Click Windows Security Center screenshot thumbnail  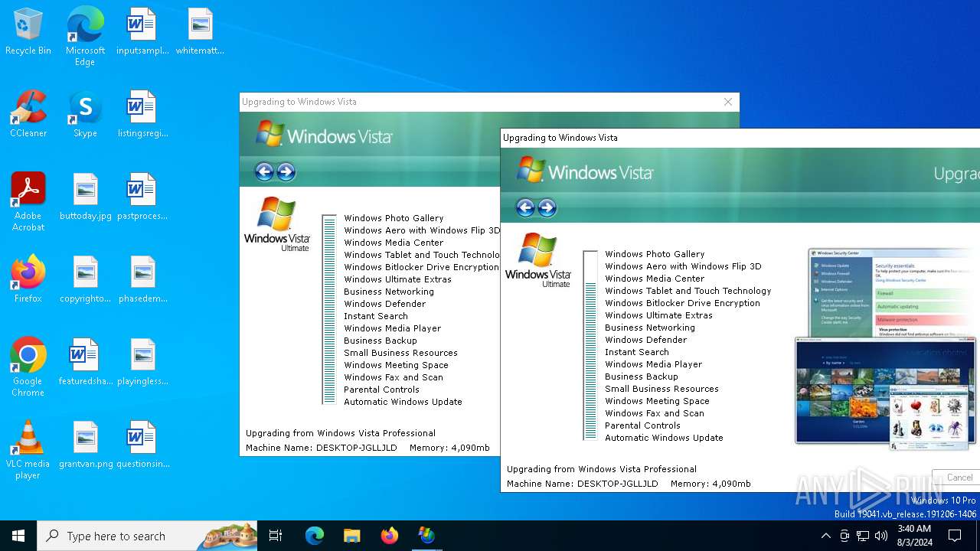(893, 292)
